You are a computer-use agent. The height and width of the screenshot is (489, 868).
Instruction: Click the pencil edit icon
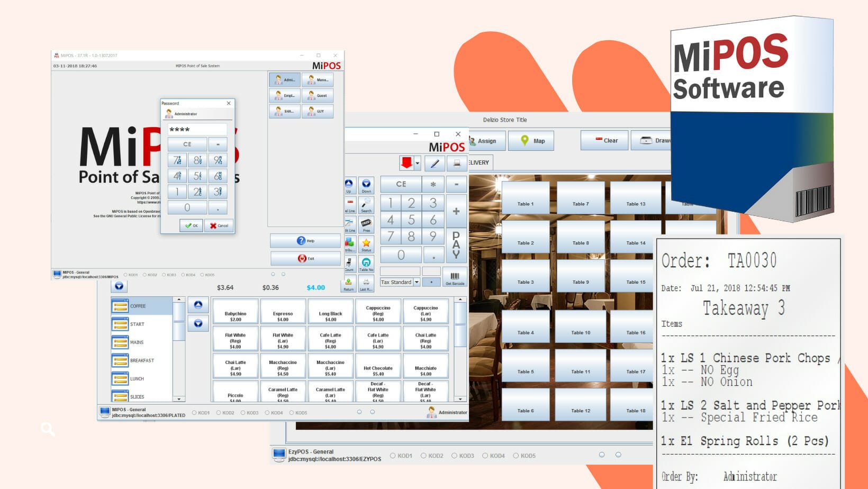(x=435, y=164)
